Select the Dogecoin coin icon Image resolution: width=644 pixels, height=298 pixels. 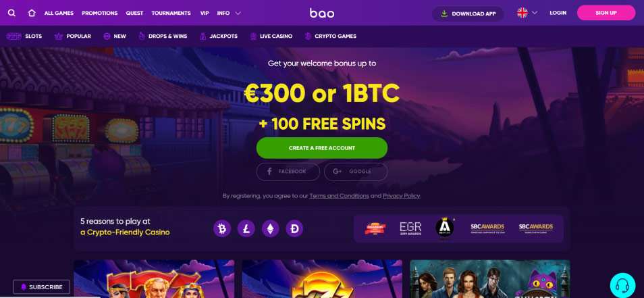[x=294, y=228]
